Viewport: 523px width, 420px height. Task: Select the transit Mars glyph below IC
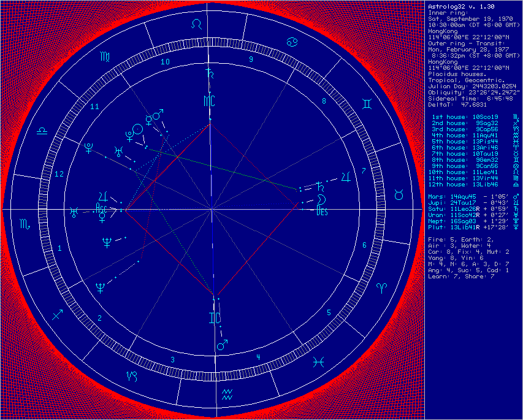[x=221, y=346]
